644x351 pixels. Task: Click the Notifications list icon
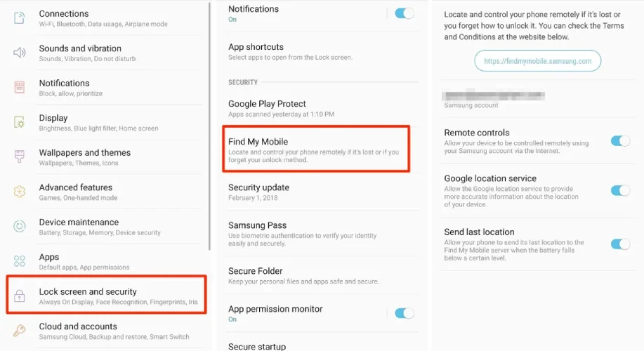pos(19,87)
